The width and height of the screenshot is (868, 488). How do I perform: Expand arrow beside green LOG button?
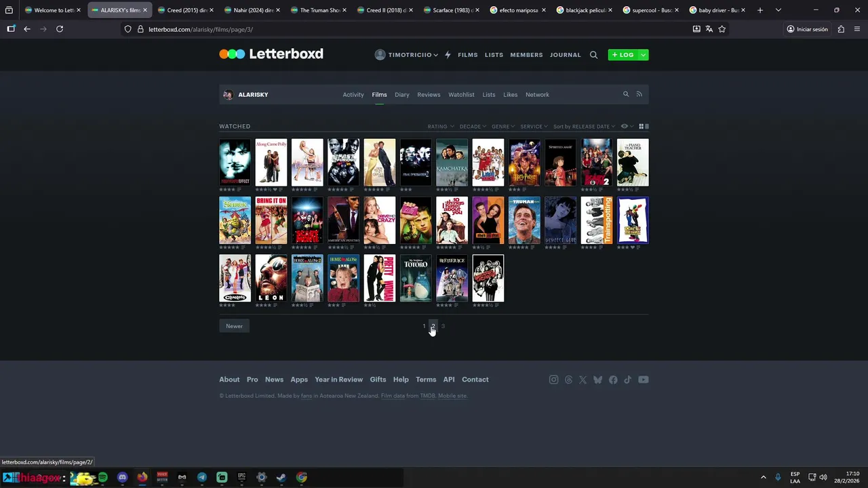[643, 55]
